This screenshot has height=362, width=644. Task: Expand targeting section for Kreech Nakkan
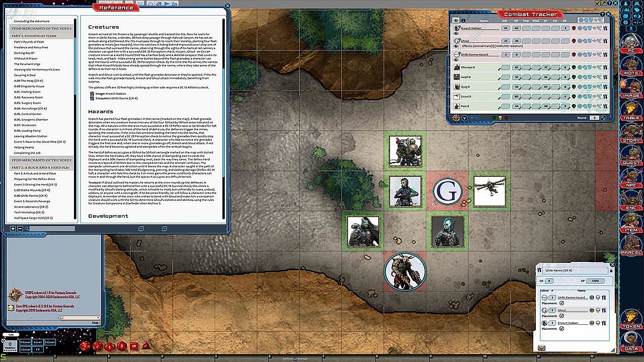point(581,28)
